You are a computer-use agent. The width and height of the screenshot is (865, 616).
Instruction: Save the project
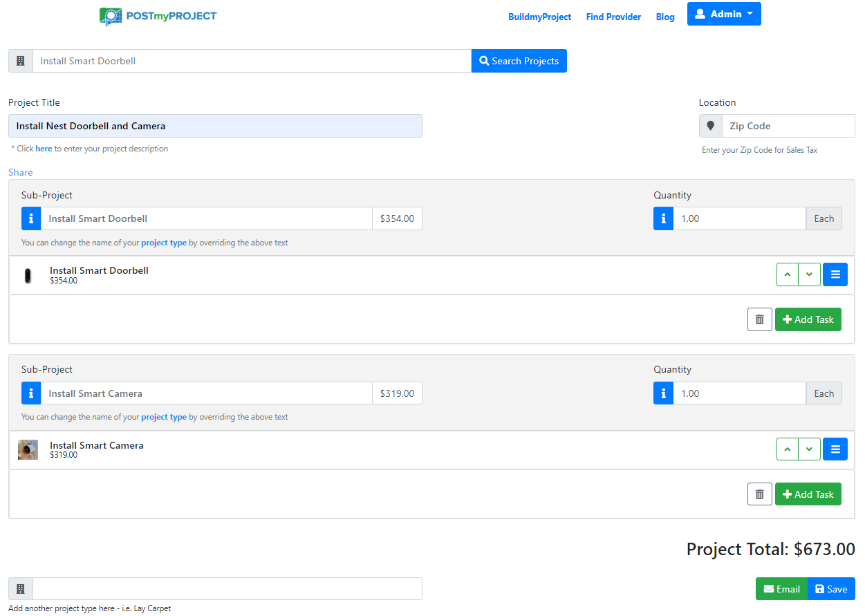pos(831,589)
